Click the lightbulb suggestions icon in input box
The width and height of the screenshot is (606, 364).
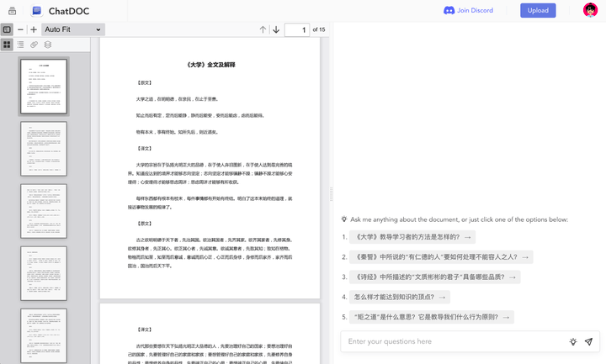click(572, 341)
